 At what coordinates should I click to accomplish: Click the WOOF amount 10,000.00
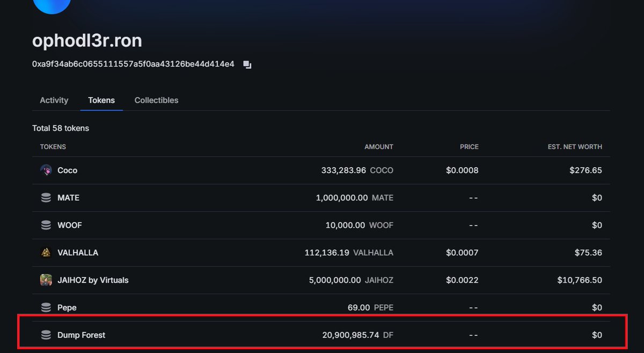(346, 225)
